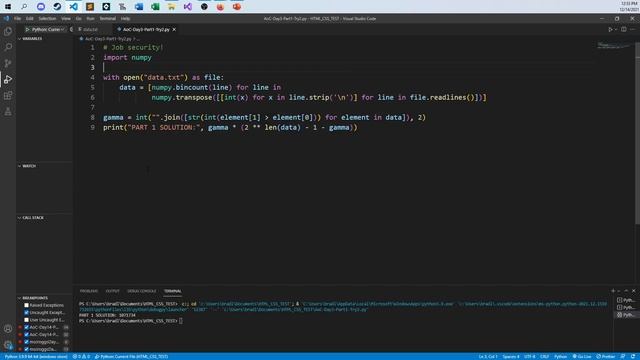Open the Selection menu
The image size is (640, 360).
(x=47, y=18)
